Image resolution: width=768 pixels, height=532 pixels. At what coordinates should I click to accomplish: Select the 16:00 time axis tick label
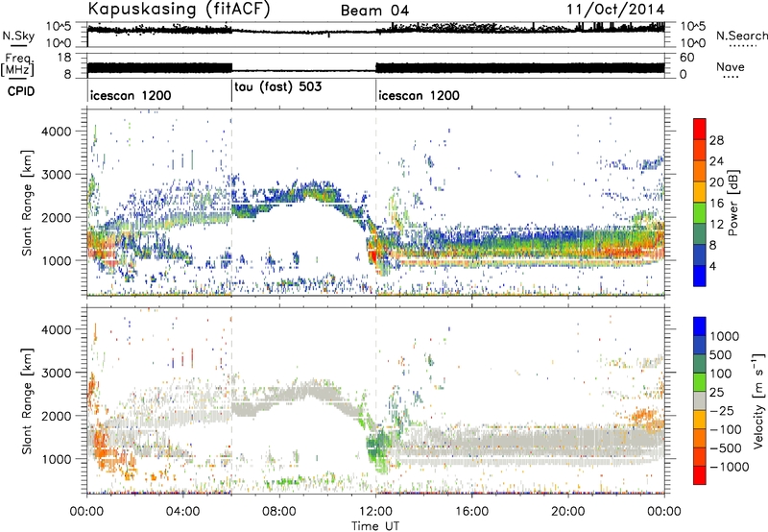(x=471, y=511)
